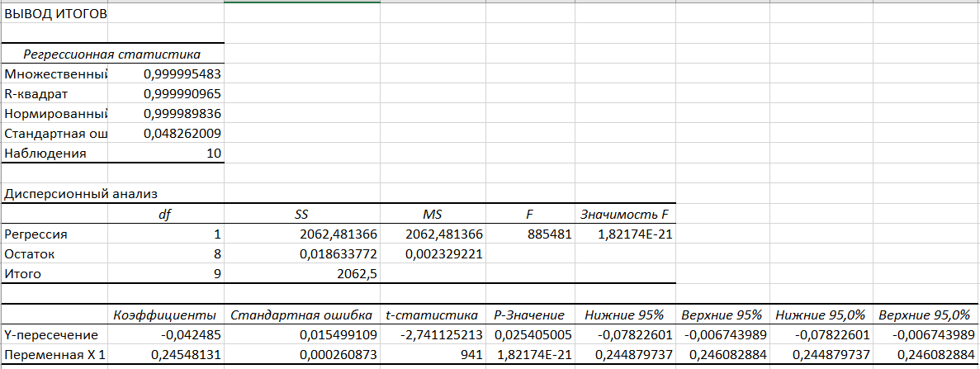The image size is (980, 369).
Task: Select the Наблюдения label cell
Action: (55, 154)
